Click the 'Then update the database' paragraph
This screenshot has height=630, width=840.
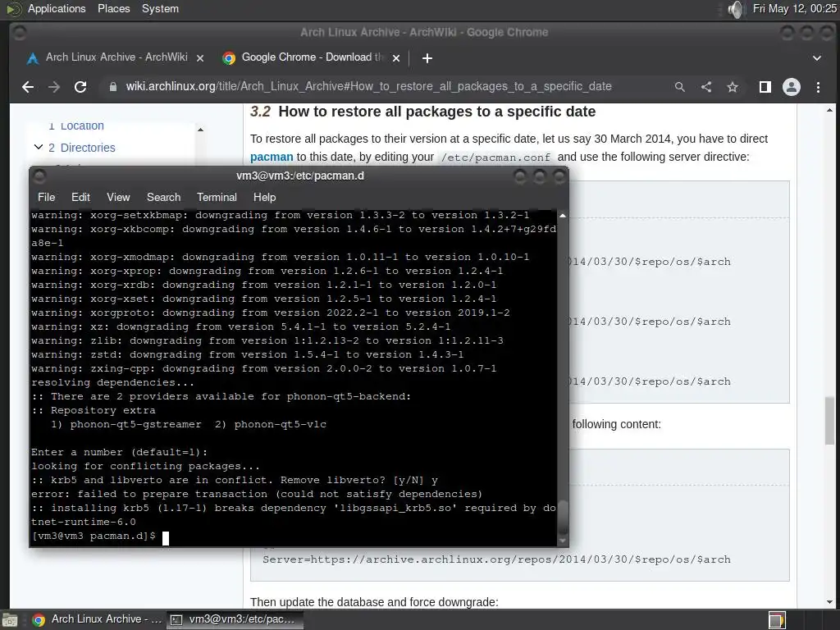click(374, 602)
